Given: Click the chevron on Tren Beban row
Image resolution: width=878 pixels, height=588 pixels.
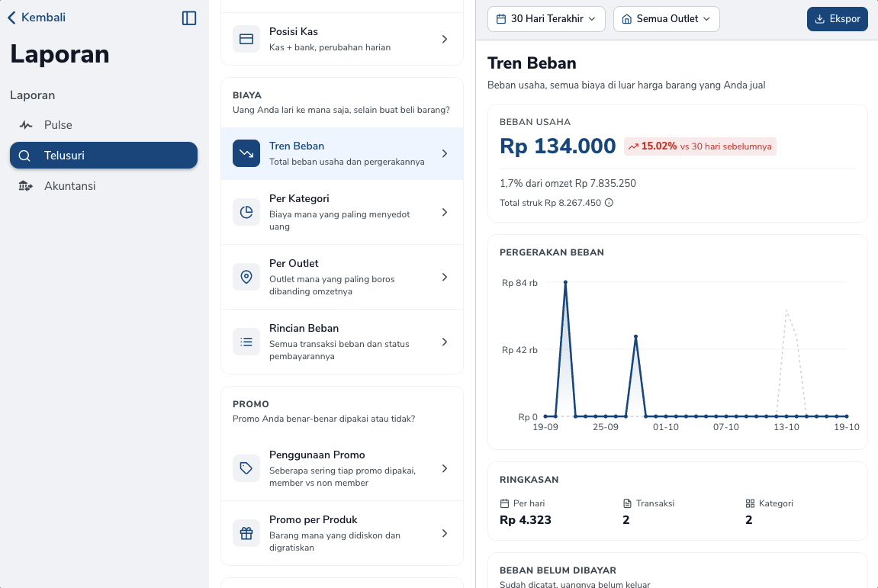Looking at the screenshot, I should pyautogui.click(x=445, y=153).
